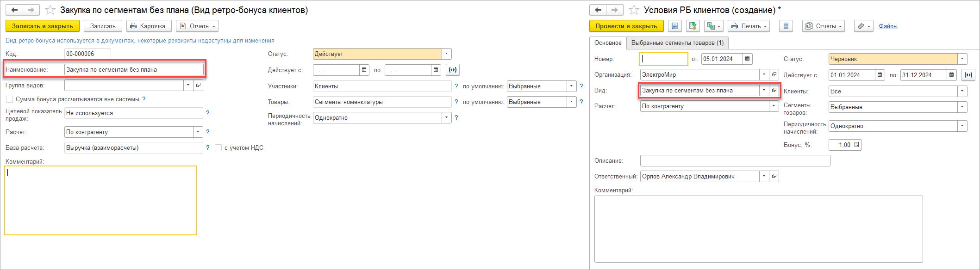Star the Условия РБ клиентов form as favorite

pos(634,10)
